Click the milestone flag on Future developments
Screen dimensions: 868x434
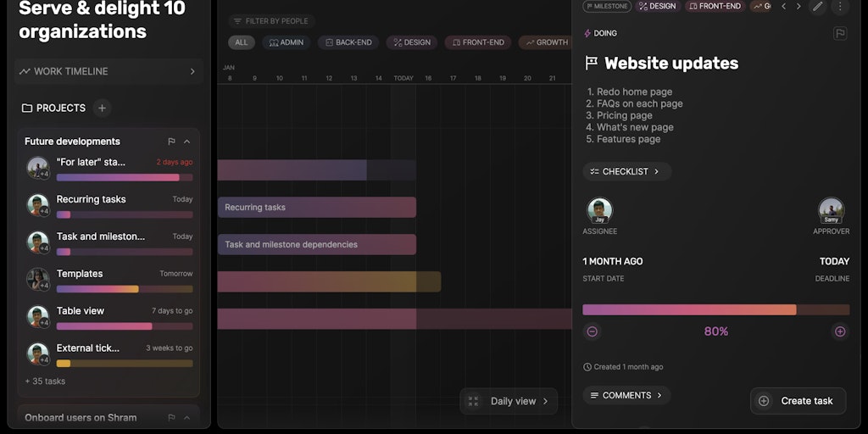(x=171, y=142)
